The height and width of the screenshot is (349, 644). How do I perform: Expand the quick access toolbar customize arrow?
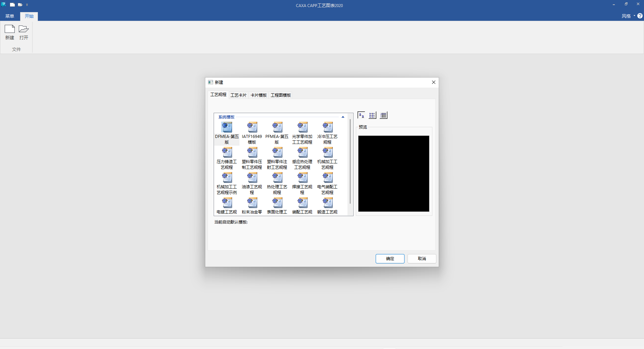(27, 5)
